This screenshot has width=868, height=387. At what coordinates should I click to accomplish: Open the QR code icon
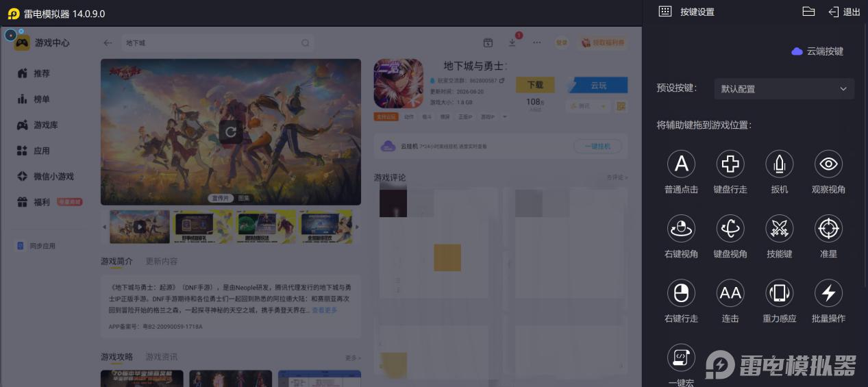[x=621, y=106]
